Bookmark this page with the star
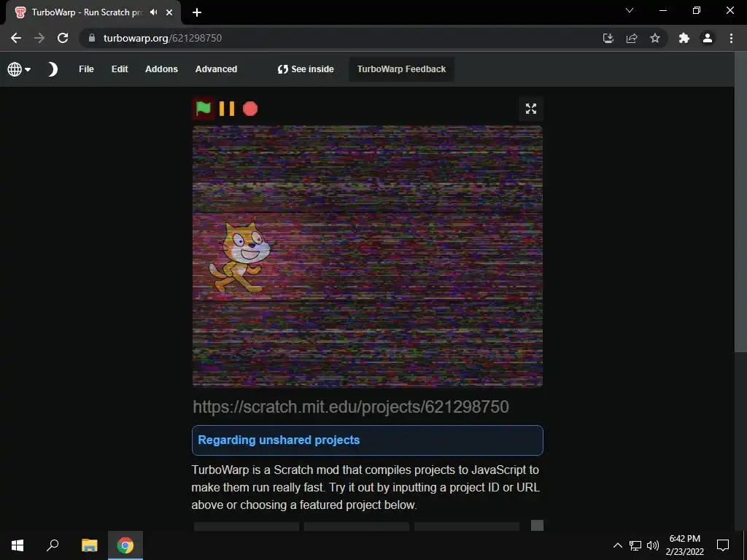The height and width of the screenshot is (560, 747). tap(655, 38)
